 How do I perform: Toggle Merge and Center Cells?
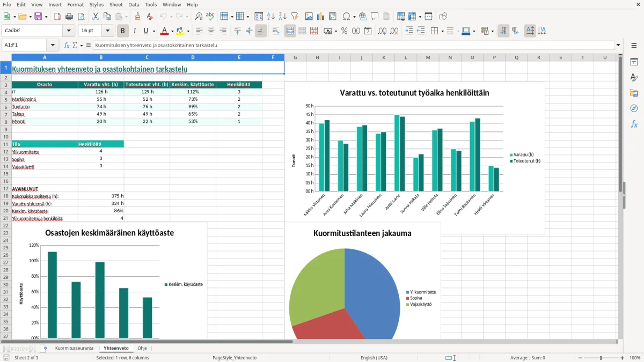(290, 31)
